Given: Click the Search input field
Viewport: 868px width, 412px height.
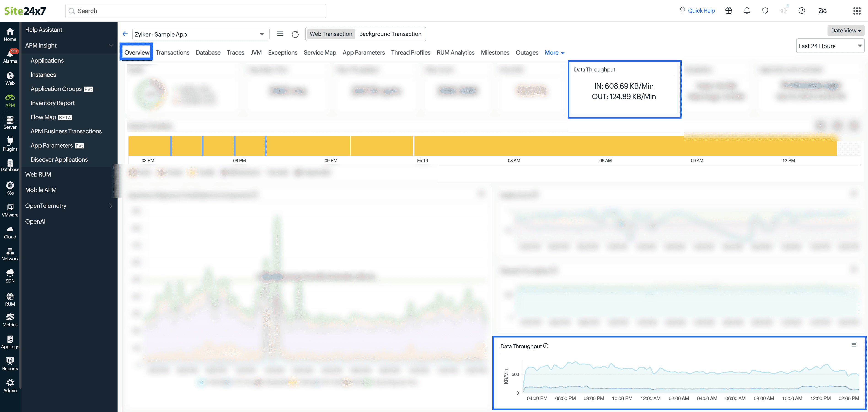Looking at the screenshot, I should coord(196,11).
